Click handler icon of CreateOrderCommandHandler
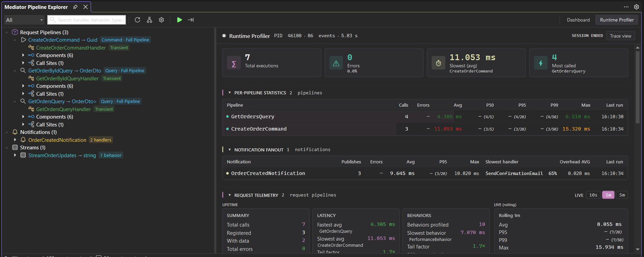644x257 pixels. coord(31,48)
